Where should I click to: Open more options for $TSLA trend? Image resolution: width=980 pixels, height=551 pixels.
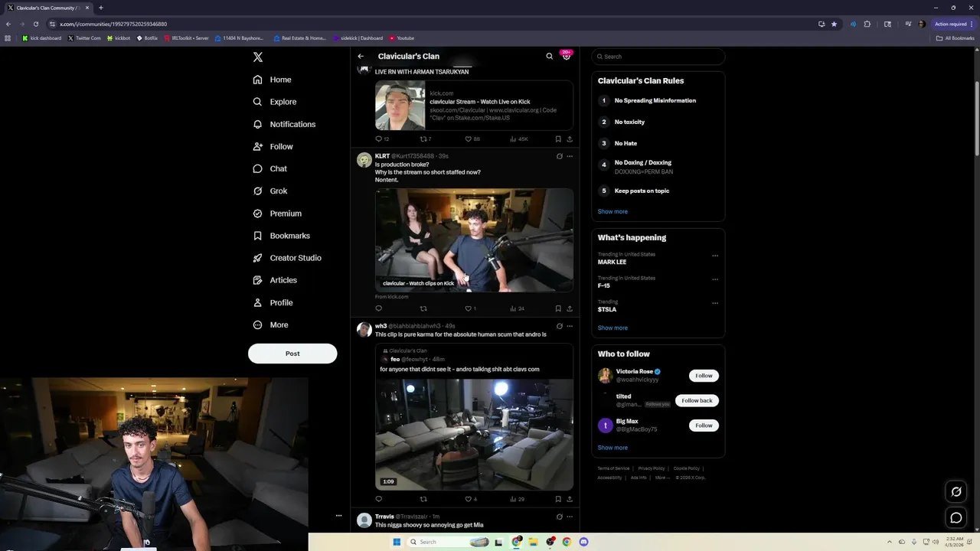point(715,303)
